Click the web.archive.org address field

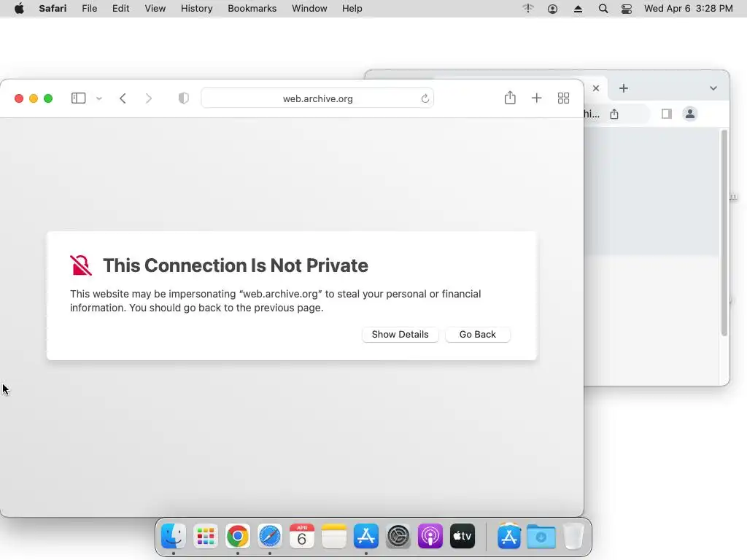(x=317, y=98)
